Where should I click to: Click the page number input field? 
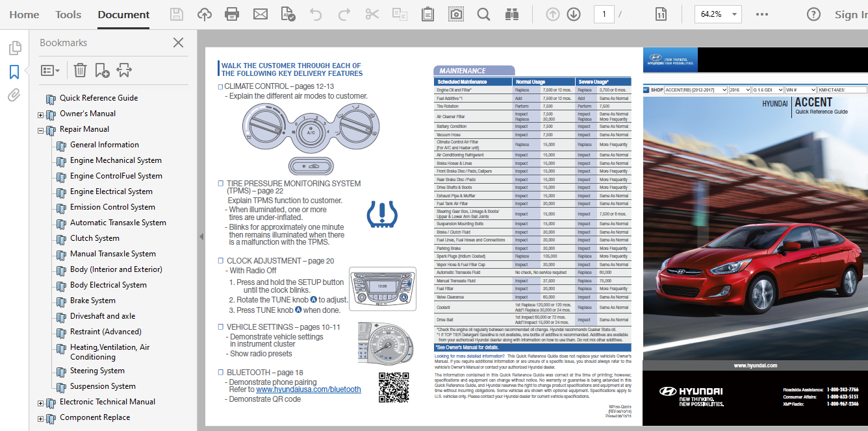604,14
